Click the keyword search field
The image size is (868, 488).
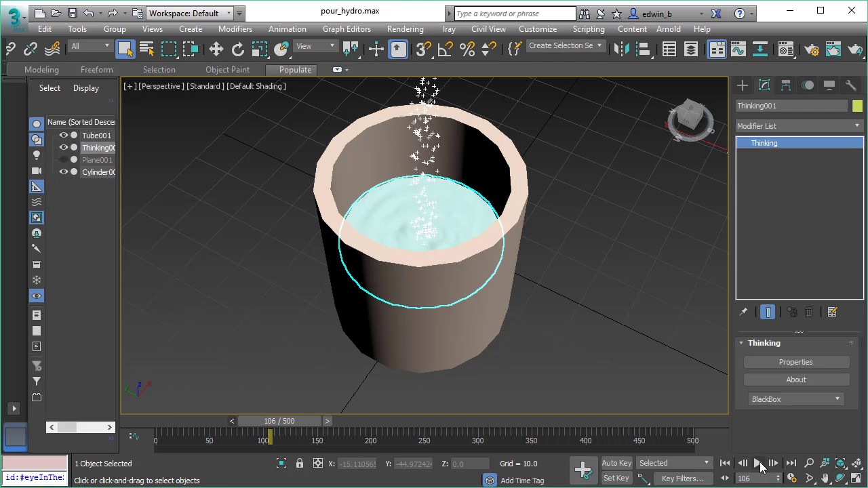click(514, 14)
